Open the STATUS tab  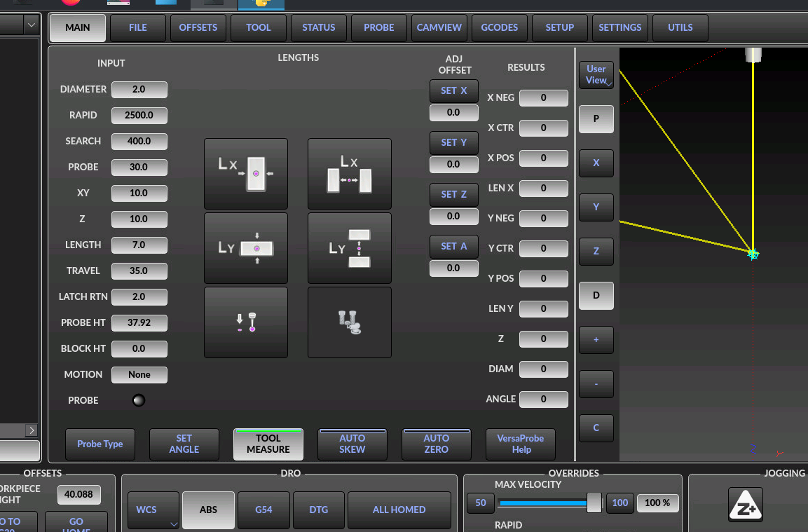click(318, 28)
